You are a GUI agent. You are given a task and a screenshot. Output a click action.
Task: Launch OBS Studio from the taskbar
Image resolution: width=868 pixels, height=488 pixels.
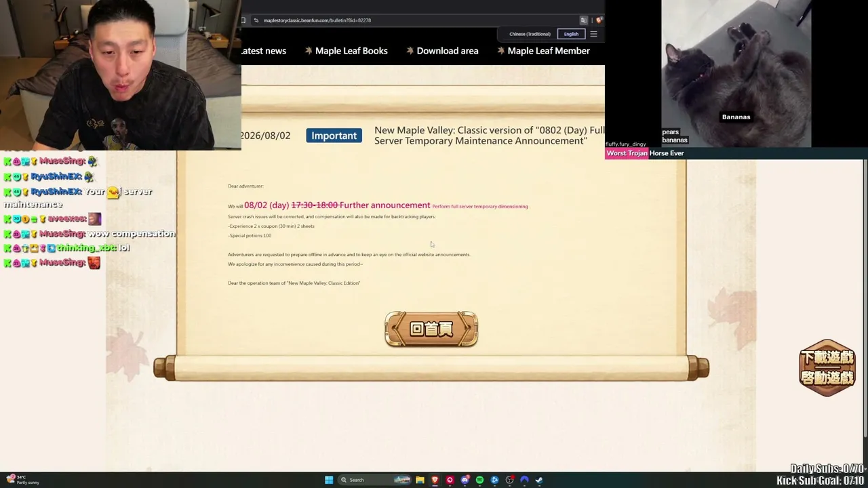pos(509,480)
